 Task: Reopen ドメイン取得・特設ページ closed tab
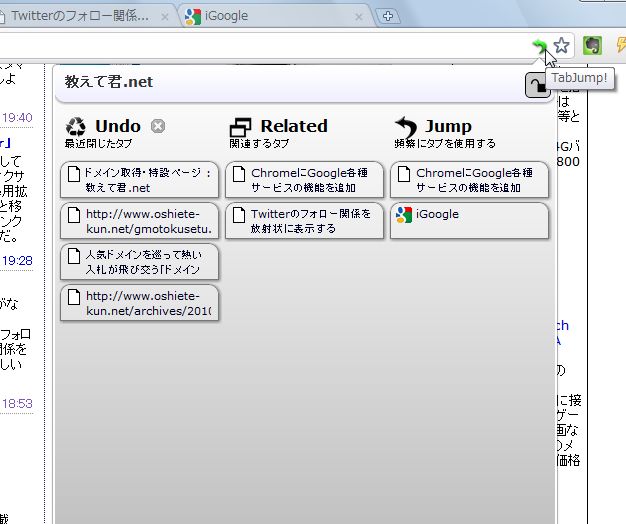139,180
